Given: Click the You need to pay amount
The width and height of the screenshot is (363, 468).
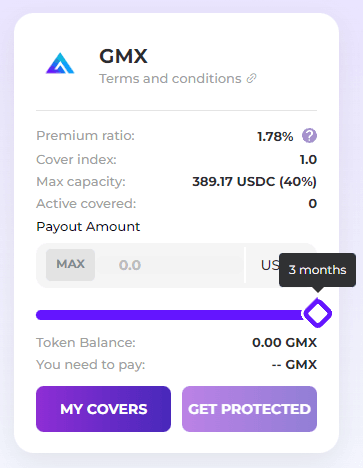Looking at the screenshot, I should pos(294,365).
